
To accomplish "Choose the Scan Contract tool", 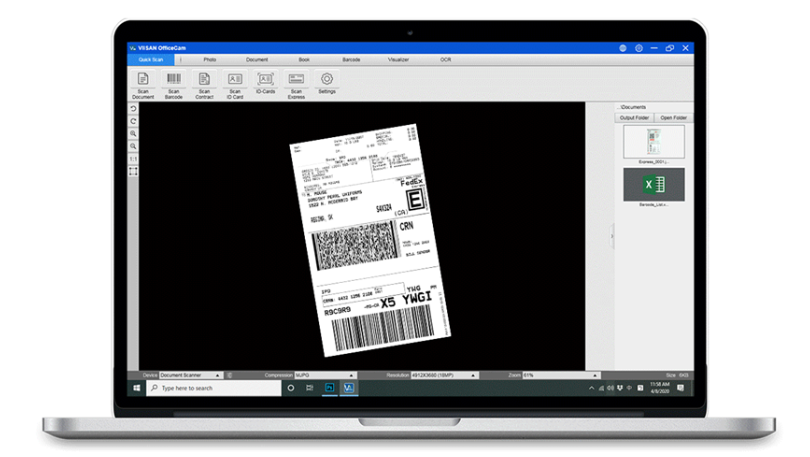I will (204, 85).
